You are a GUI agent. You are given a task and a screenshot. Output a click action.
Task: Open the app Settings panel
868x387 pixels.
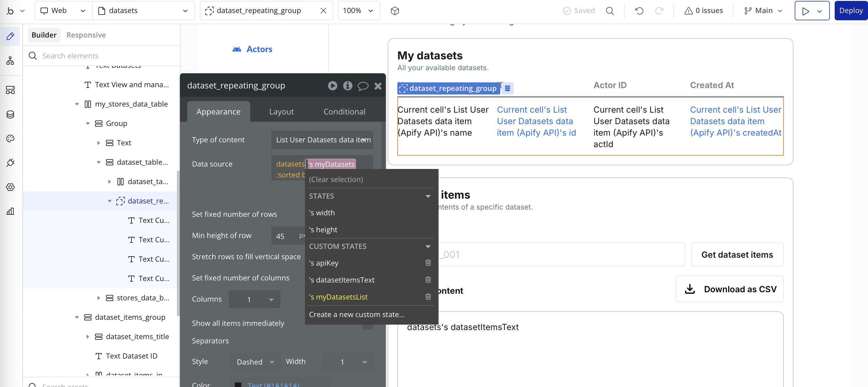coord(10,188)
